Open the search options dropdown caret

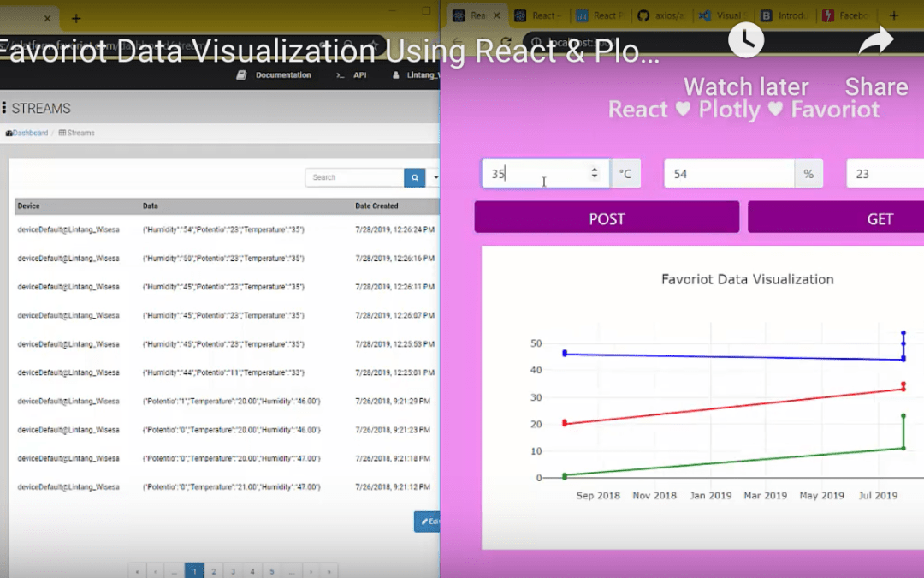pos(435,177)
